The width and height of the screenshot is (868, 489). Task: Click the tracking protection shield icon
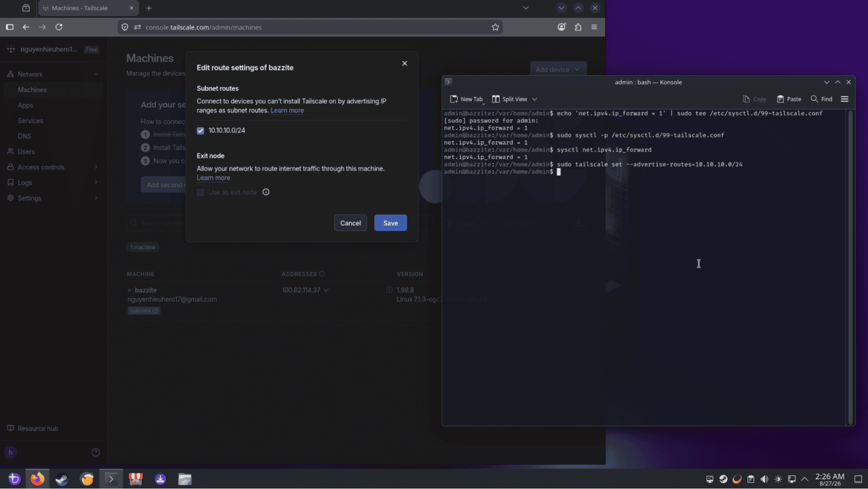[125, 27]
